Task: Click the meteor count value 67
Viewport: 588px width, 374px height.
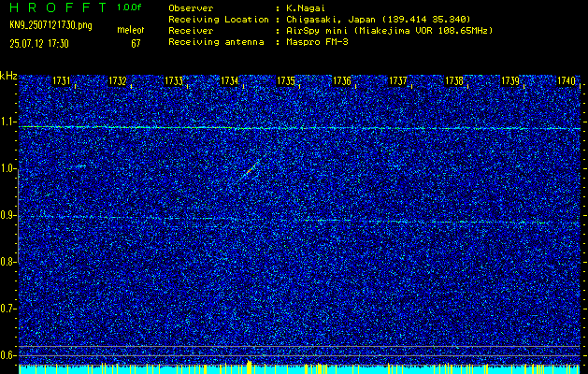Action: click(x=136, y=44)
